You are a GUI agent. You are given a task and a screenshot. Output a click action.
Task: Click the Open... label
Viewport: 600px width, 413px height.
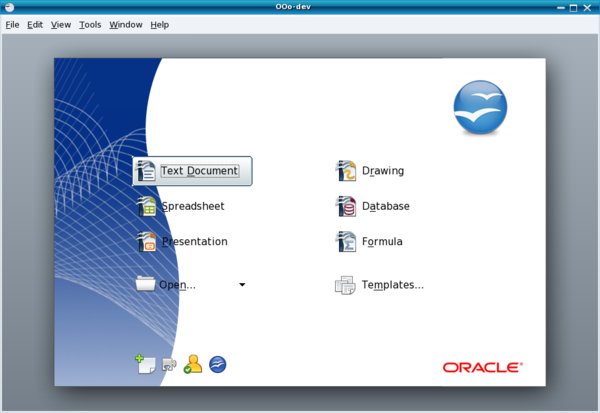pyautogui.click(x=177, y=285)
